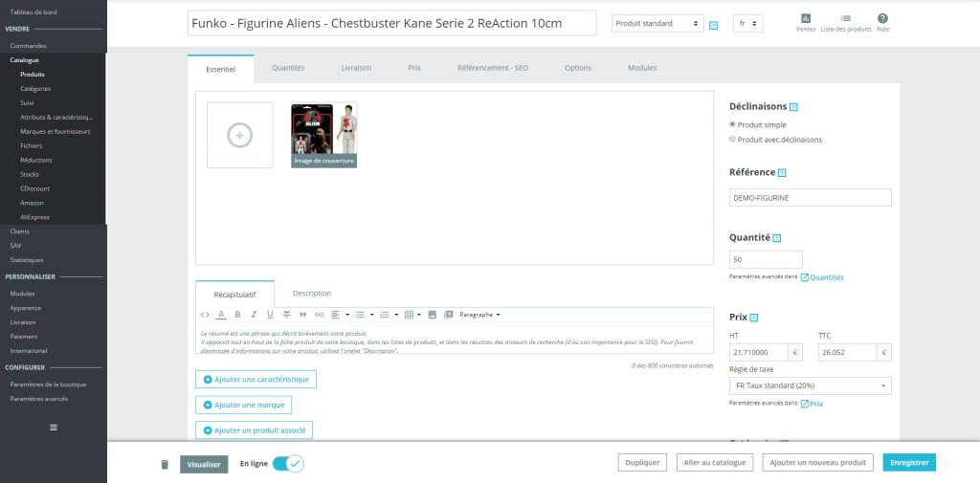Expand the numbered list dropdown arrow

395,315
